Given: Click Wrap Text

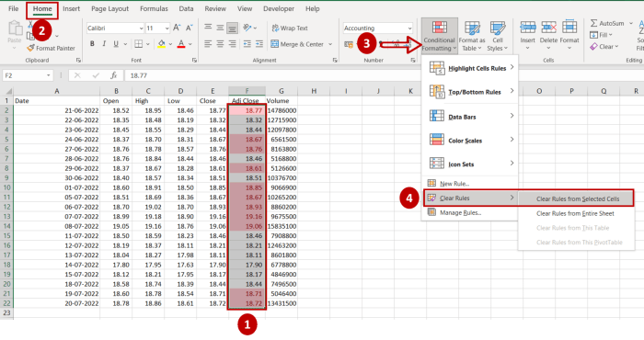Looking at the screenshot, I should coord(290,28).
